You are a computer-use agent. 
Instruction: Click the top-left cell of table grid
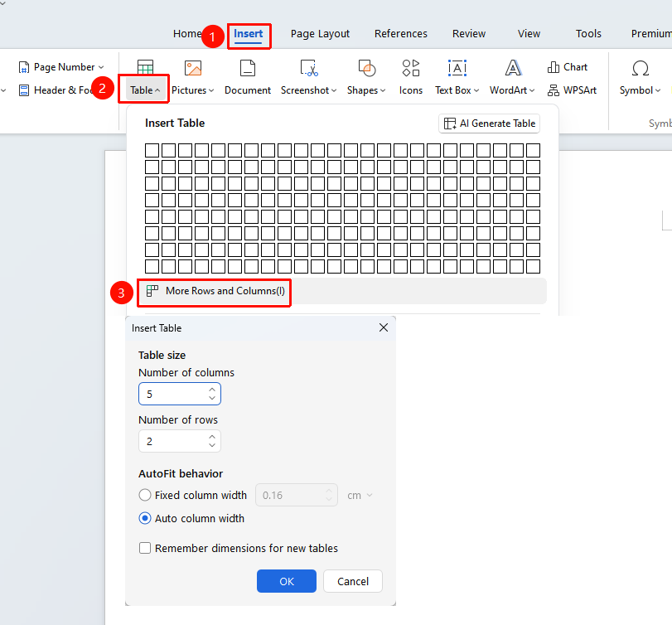click(152, 151)
